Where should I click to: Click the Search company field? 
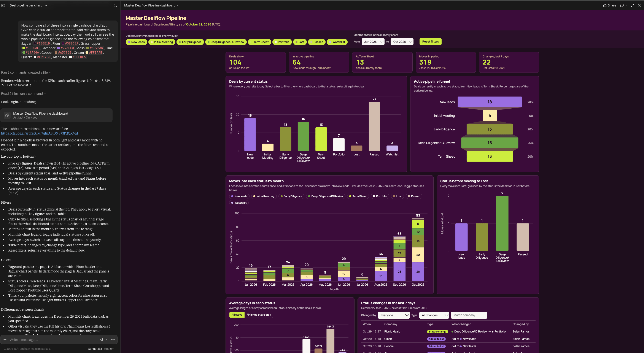[x=469, y=315]
